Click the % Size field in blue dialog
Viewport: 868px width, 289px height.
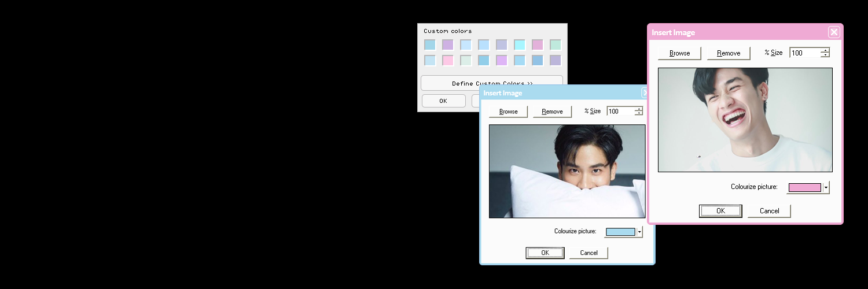point(621,111)
